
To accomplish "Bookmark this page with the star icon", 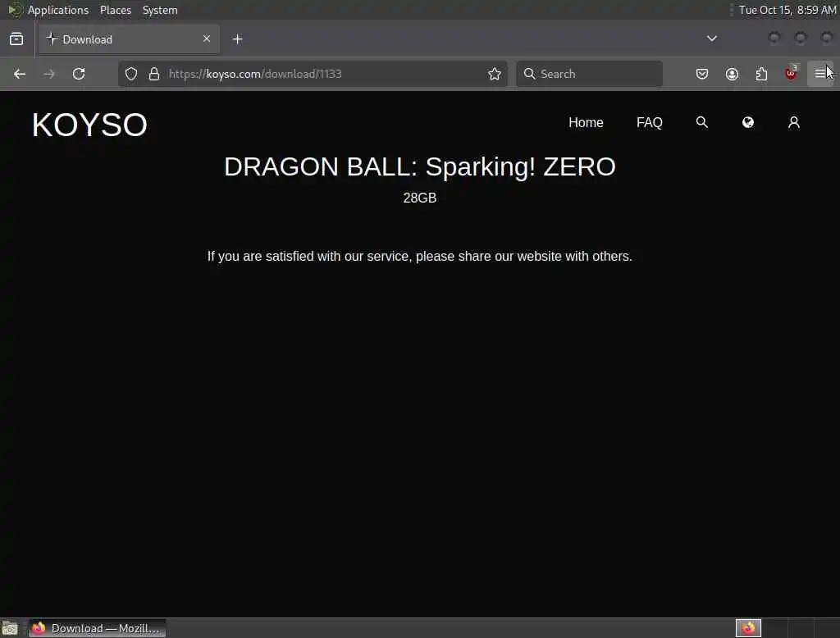I will pyautogui.click(x=495, y=74).
